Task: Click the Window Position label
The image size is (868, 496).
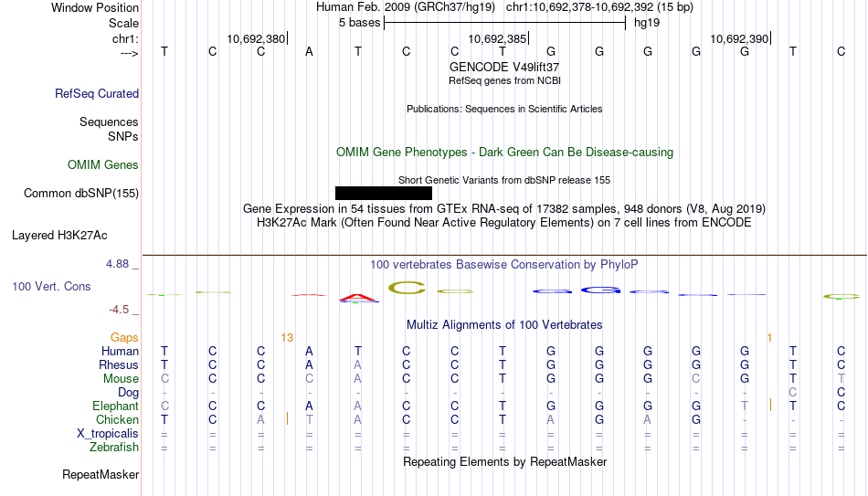Action: coord(95,7)
